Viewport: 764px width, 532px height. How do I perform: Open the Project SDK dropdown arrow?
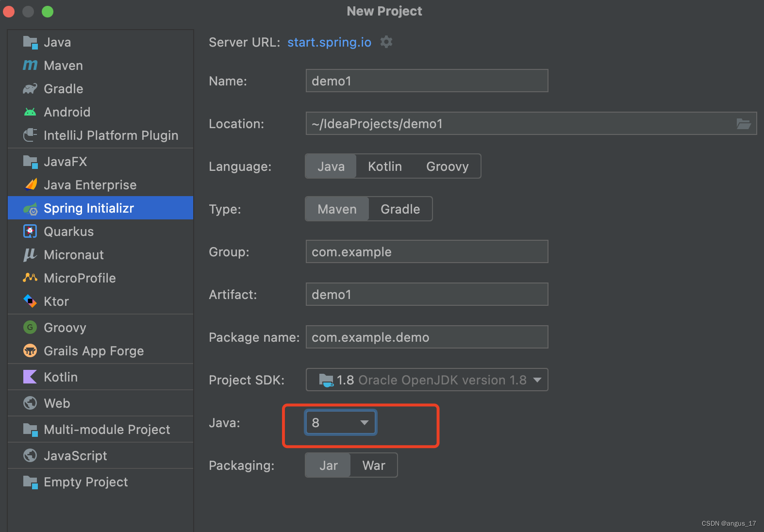click(x=537, y=380)
